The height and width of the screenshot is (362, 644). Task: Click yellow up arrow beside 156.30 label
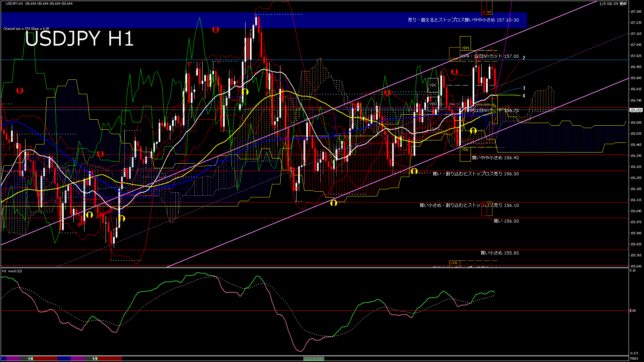click(x=414, y=171)
